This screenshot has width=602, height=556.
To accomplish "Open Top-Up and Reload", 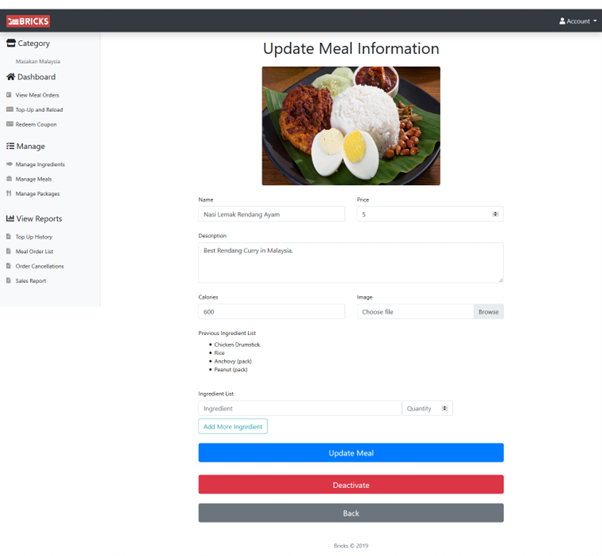I will coord(39,110).
